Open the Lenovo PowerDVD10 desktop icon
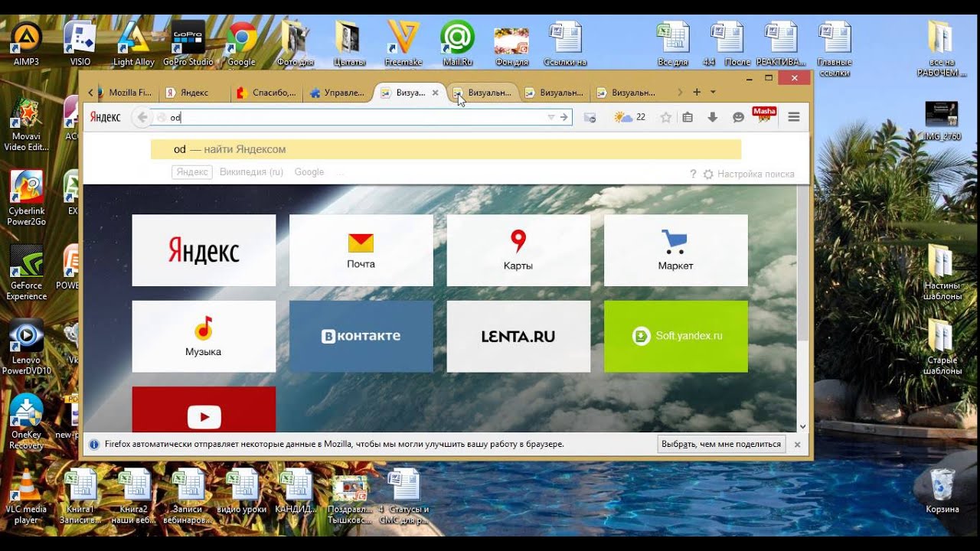The height and width of the screenshot is (551, 980). [27, 348]
